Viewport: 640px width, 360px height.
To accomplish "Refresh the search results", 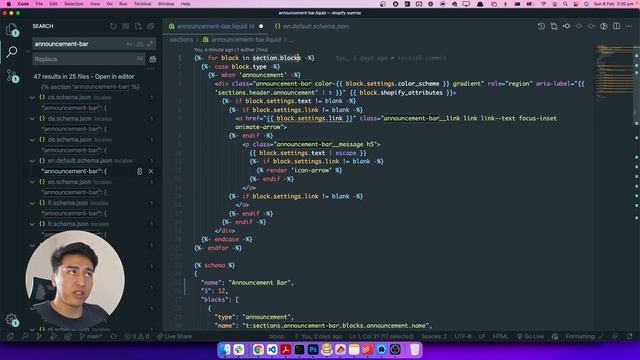I will coord(113,26).
